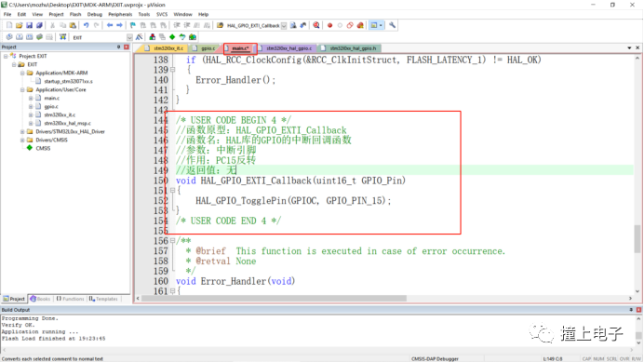Select stm32l0xx_hal_msp.c in the project tree
Viewport: 644px width, 362px height.
tap(67, 123)
